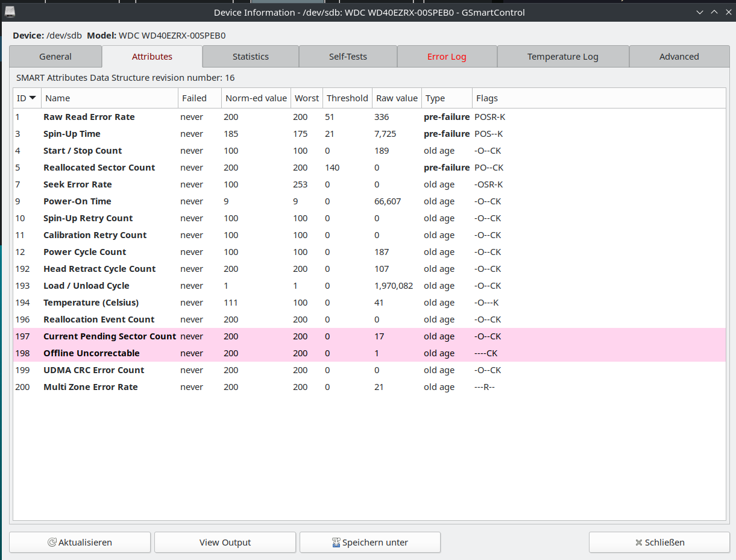The image size is (736, 560).
Task: Select the Offline Uncorrectable row
Action: point(369,353)
